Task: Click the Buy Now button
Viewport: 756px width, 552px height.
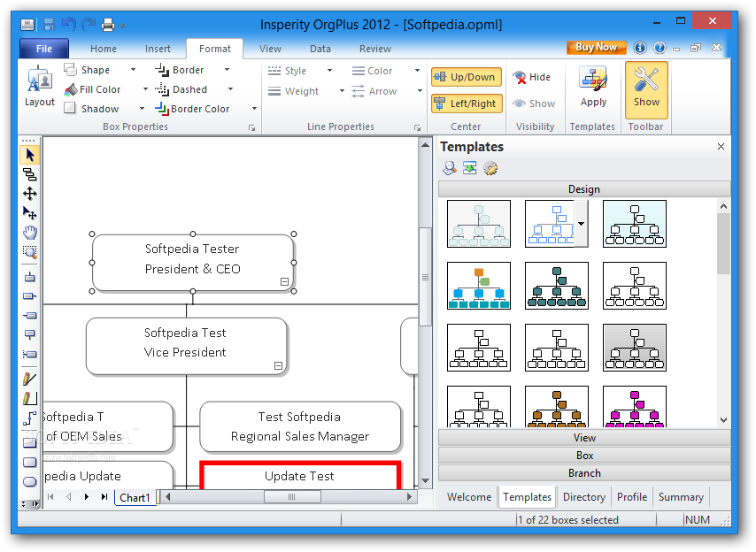Action: pos(596,47)
